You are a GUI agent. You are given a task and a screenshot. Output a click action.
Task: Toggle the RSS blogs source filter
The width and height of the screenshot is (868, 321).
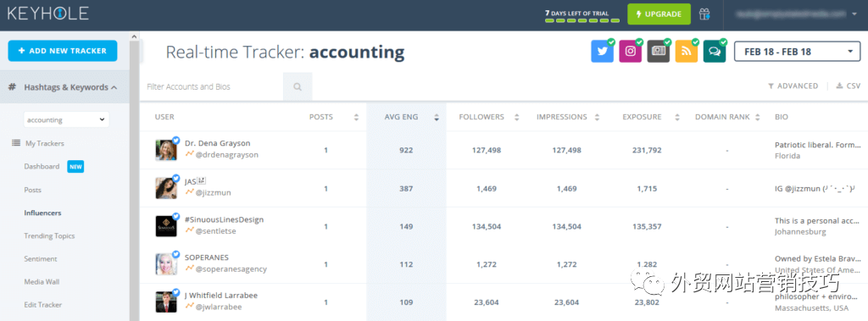coord(687,52)
